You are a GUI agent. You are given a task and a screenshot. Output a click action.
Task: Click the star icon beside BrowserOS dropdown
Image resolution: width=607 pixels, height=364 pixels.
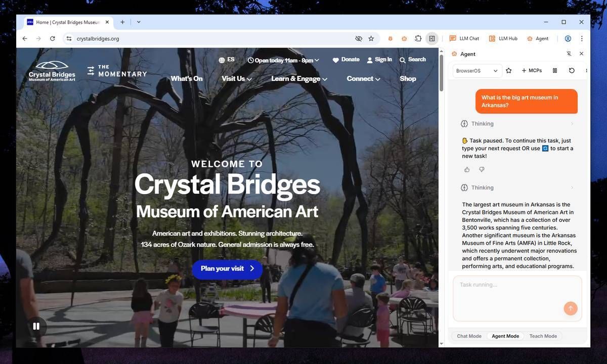509,71
